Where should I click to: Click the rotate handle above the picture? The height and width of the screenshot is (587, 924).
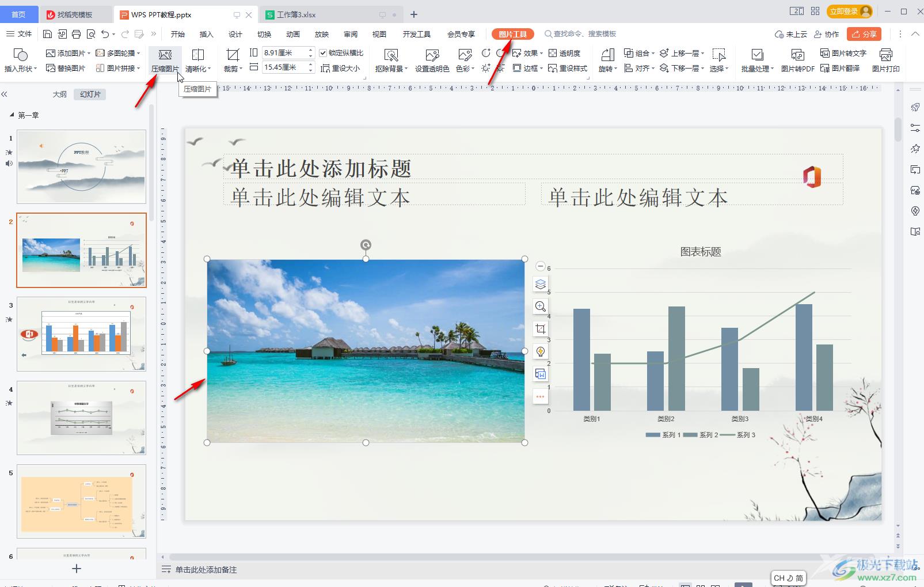tap(366, 245)
